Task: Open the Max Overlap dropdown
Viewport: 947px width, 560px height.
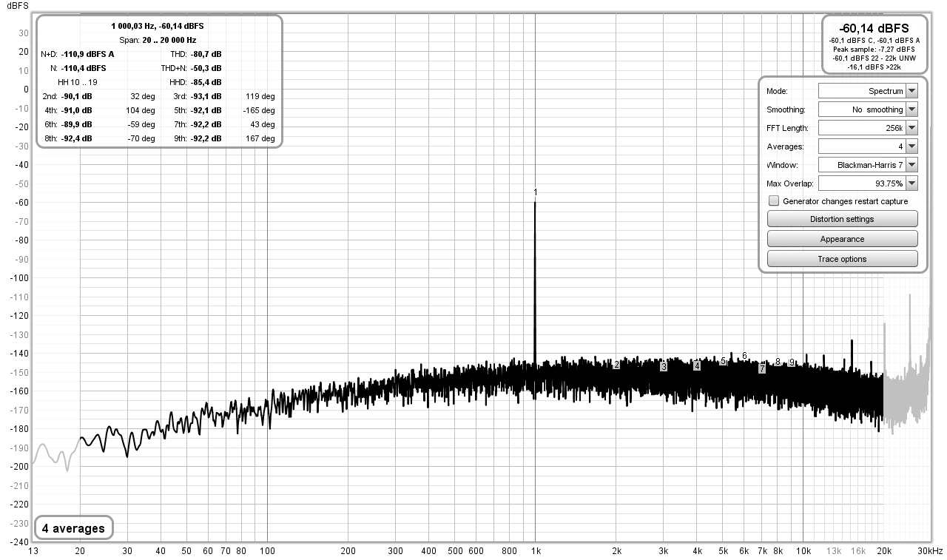Action: pyautogui.click(x=868, y=183)
